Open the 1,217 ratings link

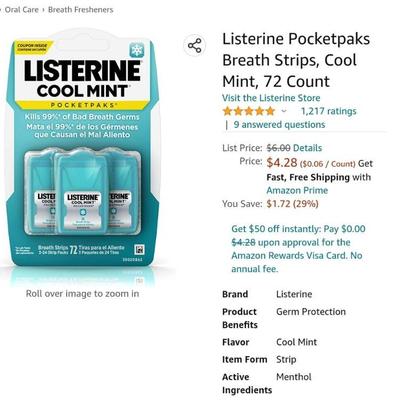[x=328, y=111]
